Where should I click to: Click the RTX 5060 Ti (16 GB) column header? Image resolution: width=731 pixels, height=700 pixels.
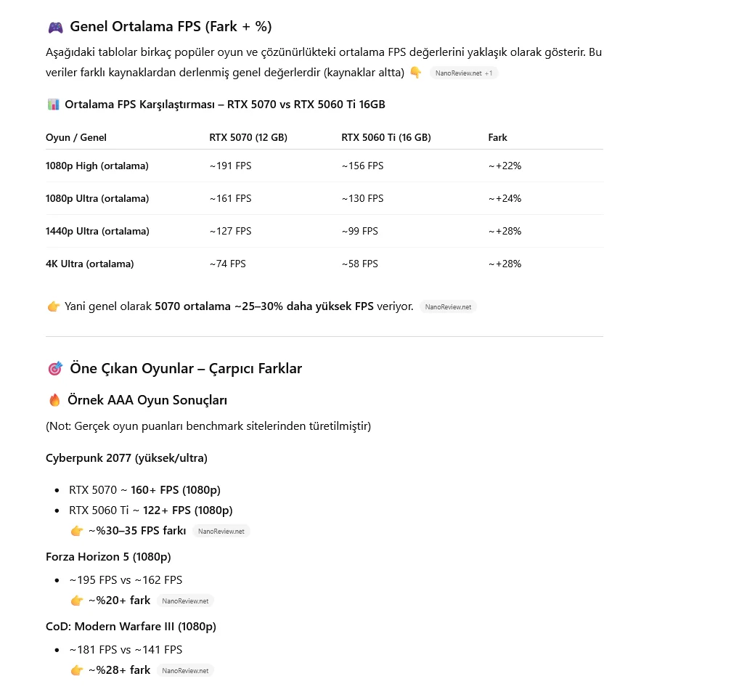[386, 137]
